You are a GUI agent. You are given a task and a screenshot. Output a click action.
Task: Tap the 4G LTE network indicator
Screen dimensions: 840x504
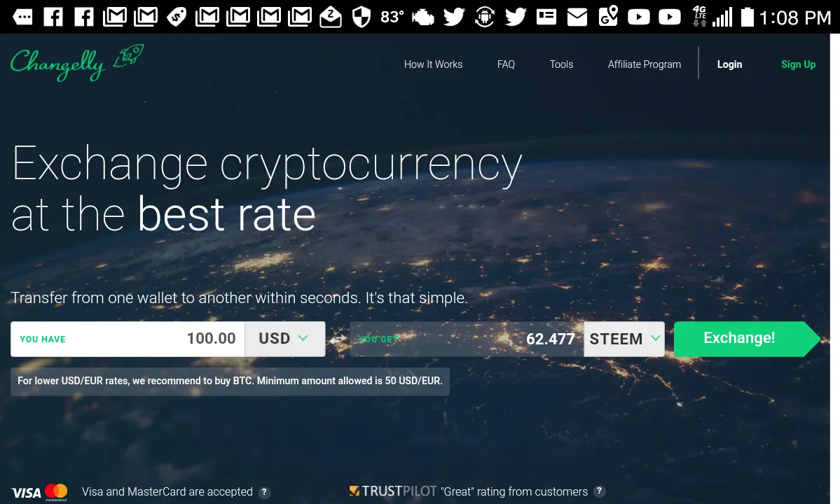tap(700, 16)
